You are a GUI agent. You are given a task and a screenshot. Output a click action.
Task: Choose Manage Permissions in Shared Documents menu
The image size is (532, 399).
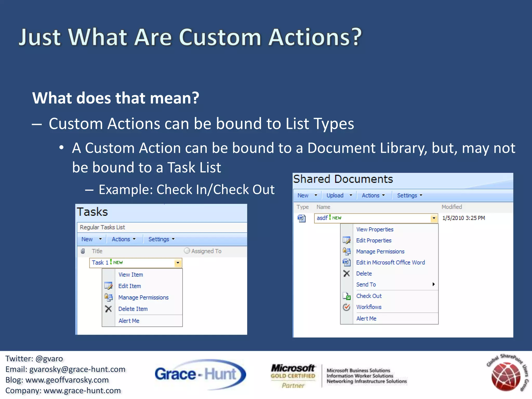point(380,251)
